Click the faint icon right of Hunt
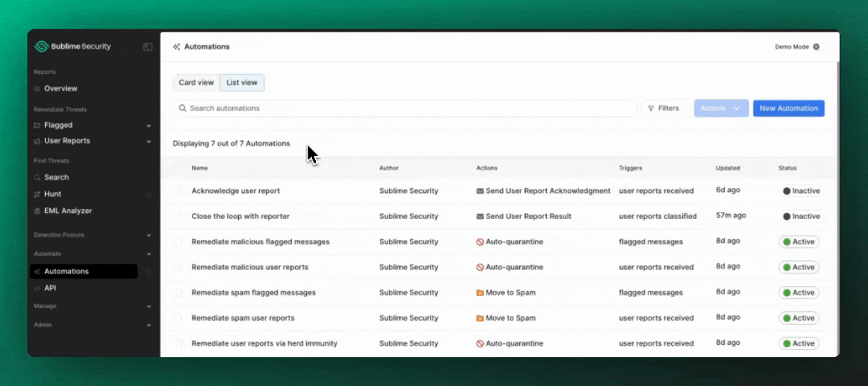The image size is (868, 386). [149, 195]
